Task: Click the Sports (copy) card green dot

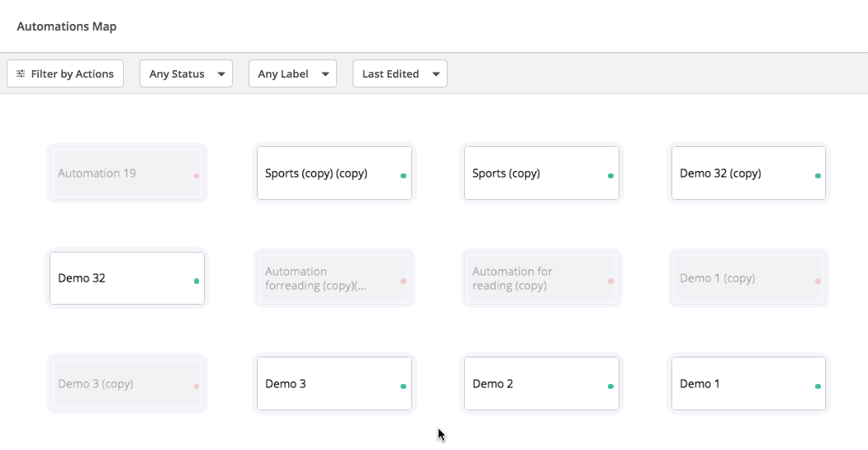Action: 610,176
